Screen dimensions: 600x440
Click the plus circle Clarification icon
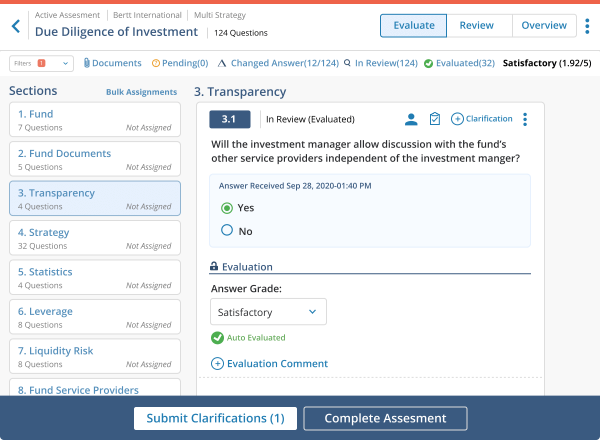[x=457, y=119]
